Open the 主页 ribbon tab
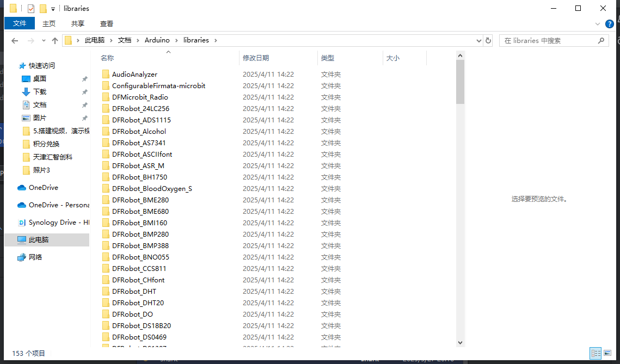Viewport: 620px width, 364px height. pyautogui.click(x=49, y=23)
